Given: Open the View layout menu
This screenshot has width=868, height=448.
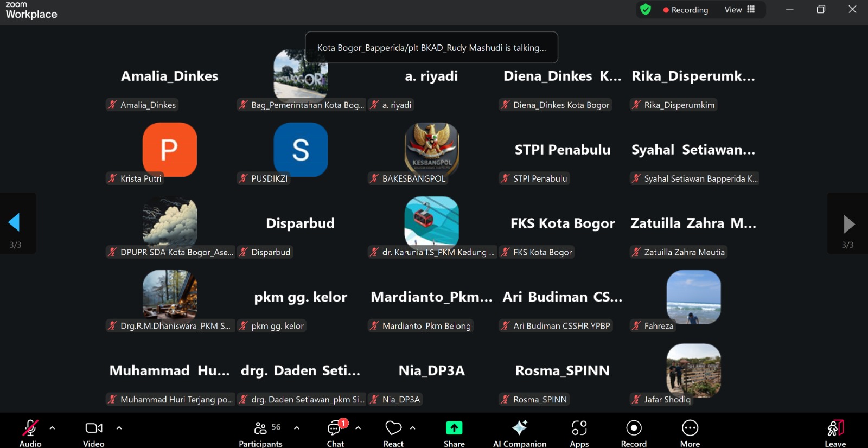Looking at the screenshot, I should pos(739,10).
